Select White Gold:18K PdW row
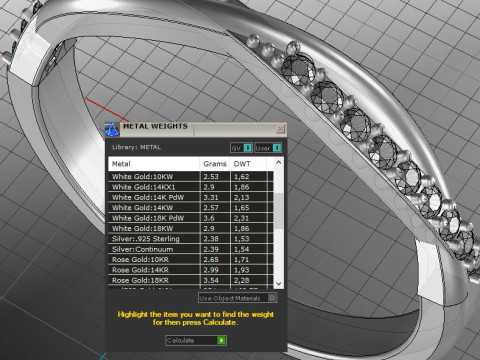480x360 pixels. [x=191, y=218]
